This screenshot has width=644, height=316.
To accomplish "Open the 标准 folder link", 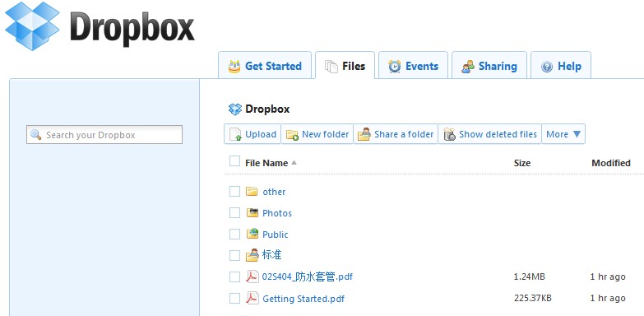I will point(272,255).
